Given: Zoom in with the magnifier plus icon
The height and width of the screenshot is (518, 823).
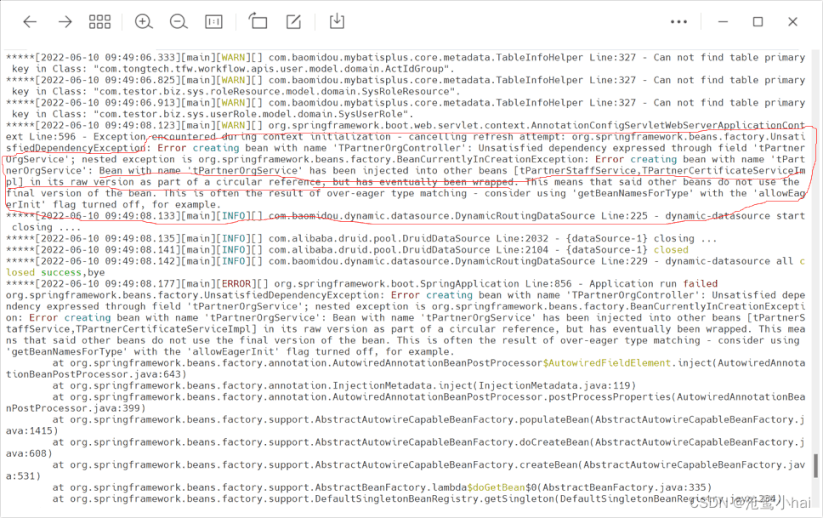Looking at the screenshot, I should (144, 21).
